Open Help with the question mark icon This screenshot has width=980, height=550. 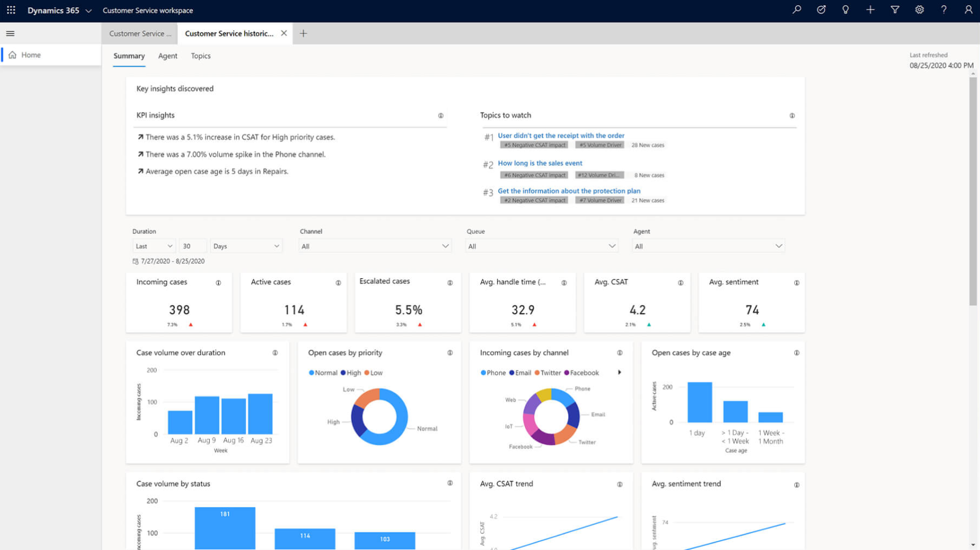944,10
